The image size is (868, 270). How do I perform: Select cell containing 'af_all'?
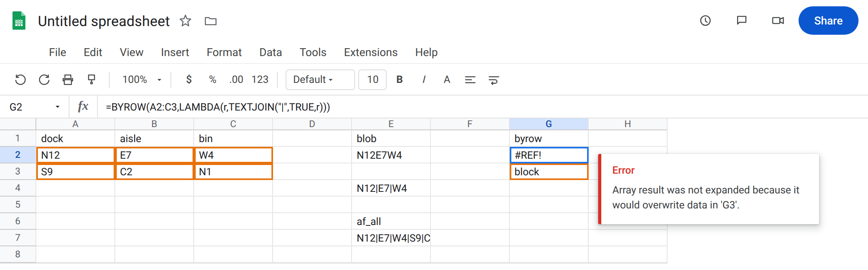point(391,221)
